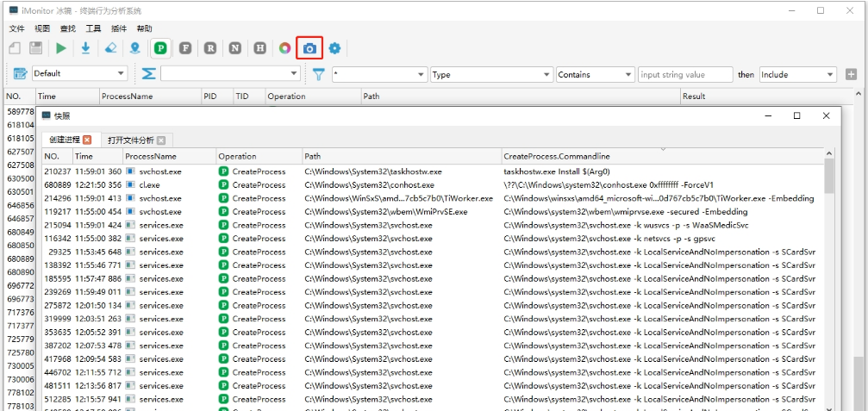The width and height of the screenshot is (868, 411).
Task: Start capture with the green play icon
Action: point(61,48)
